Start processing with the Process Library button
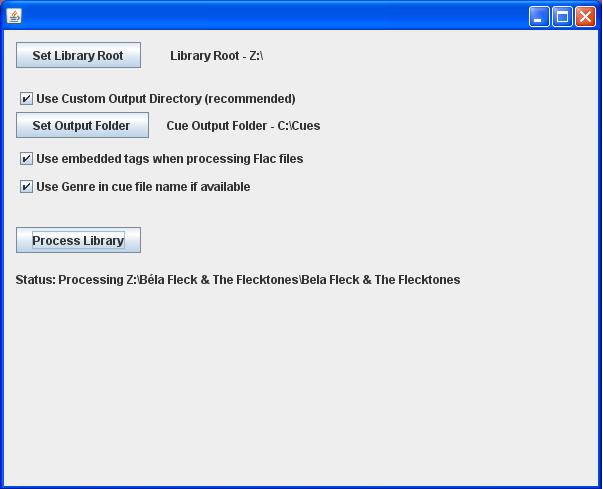603x489 pixels. [x=78, y=240]
